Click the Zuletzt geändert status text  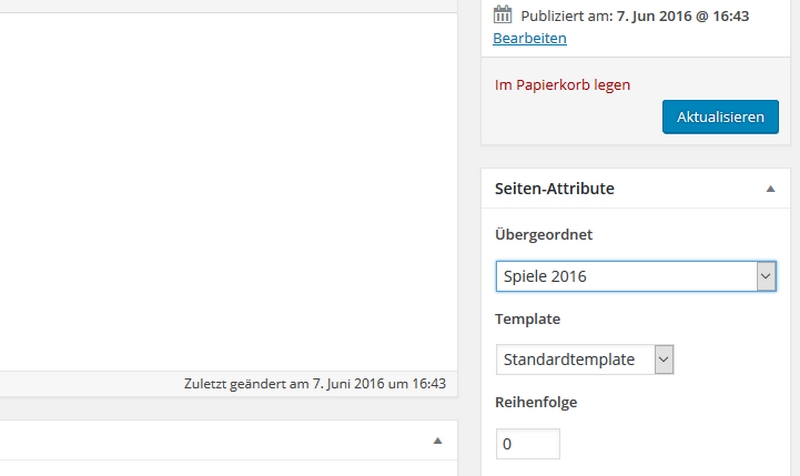click(315, 383)
